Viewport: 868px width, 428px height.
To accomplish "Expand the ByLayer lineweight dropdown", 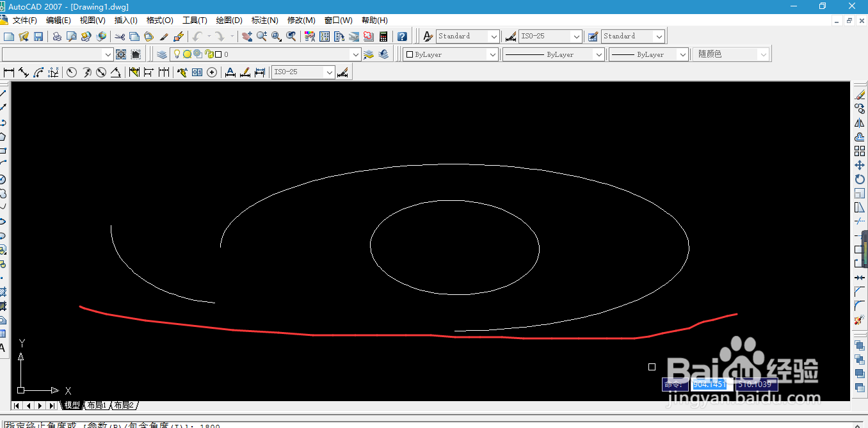I will coord(683,54).
